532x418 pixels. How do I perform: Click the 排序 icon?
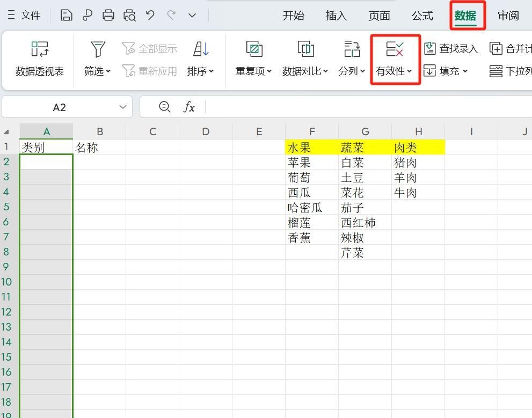(201, 49)
